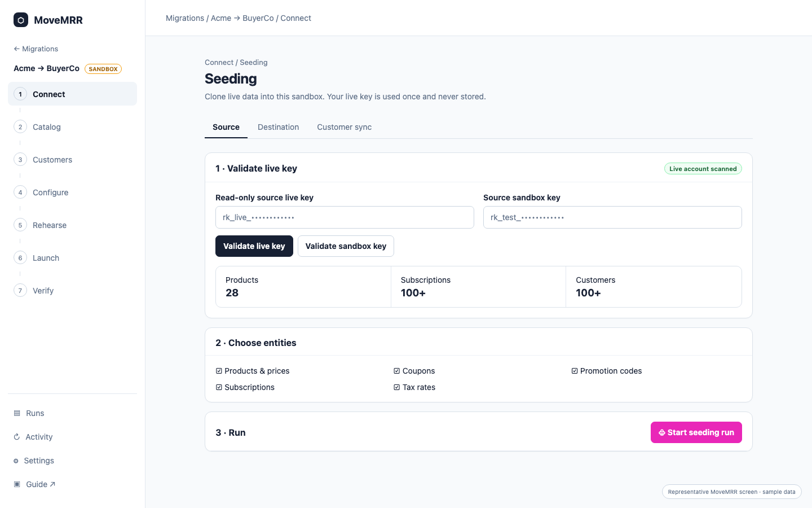The height and width of the screenshot is (508, 812).
Task: Focus the Source sandbox key field
Action: (612, 217)
